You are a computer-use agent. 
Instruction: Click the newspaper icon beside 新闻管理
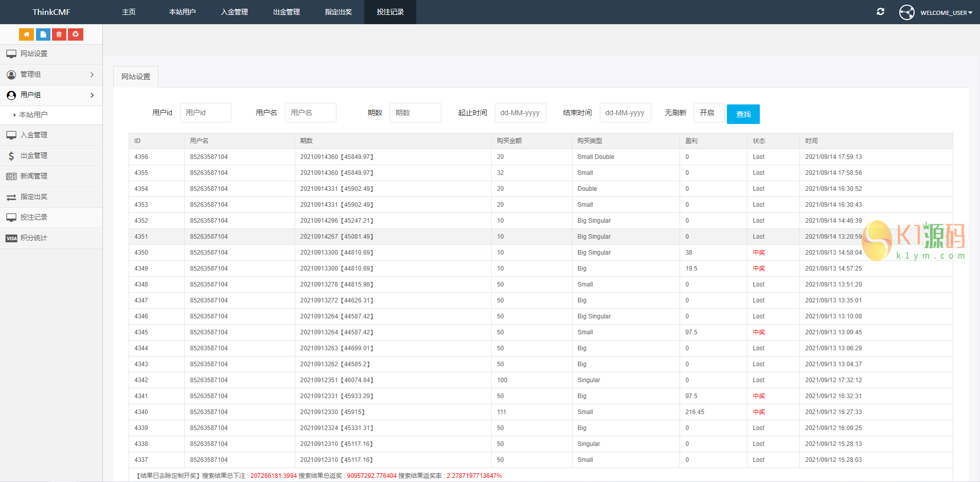pos(11,176)
